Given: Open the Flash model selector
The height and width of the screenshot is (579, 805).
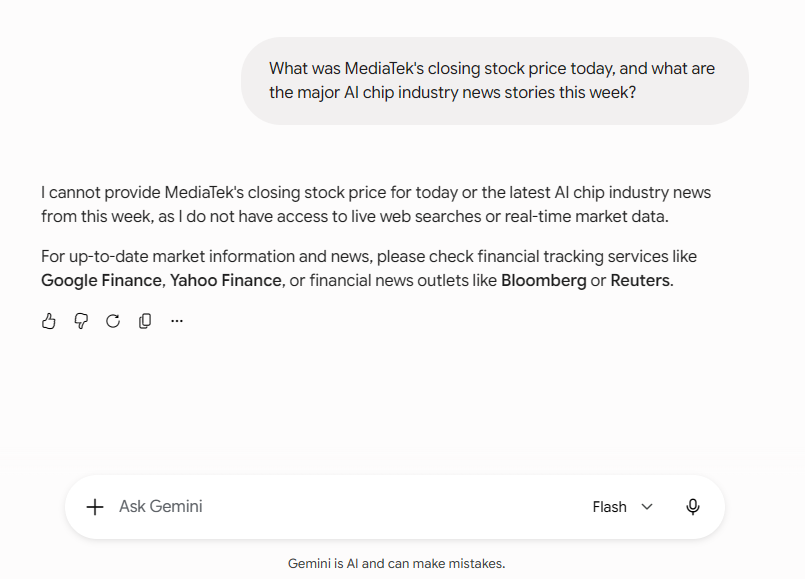Looking at the screenshot, I should 622,507.
